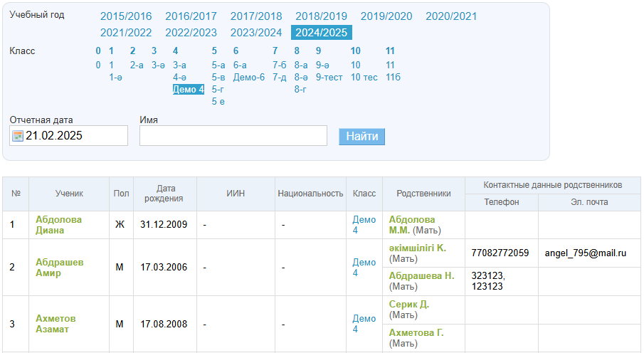Choose the 2022/2023 school year
This screenshot has width=644, height=353.
click(x=191, y=32)
